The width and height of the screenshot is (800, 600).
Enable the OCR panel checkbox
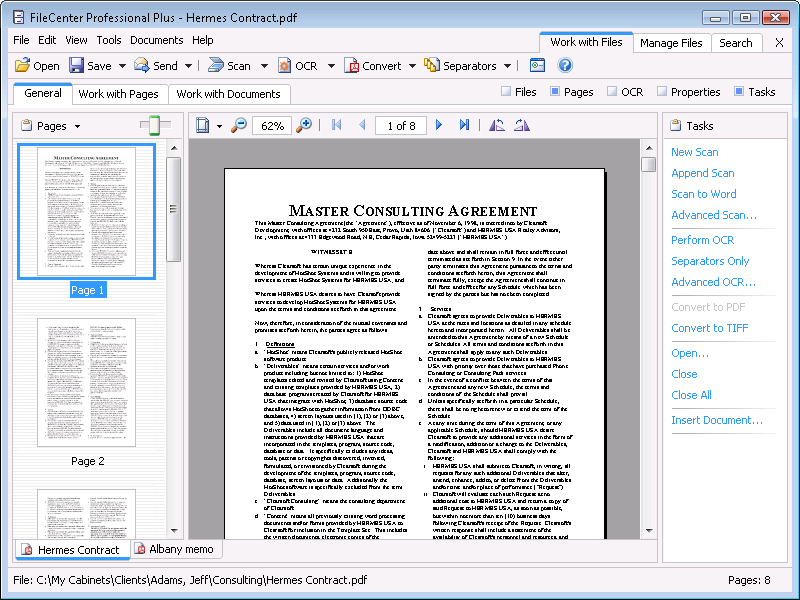pyautogui.click(x=612, y=92)
